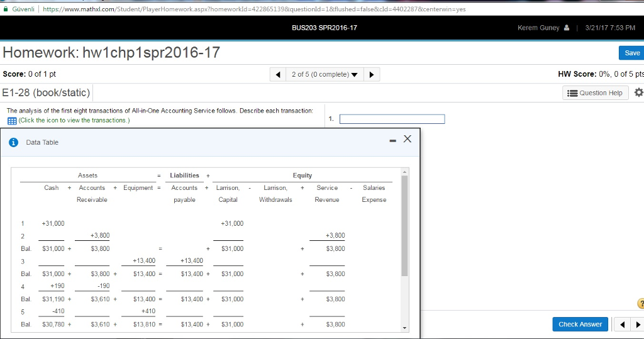Viewport: 644px width, 339px height.
Task: Open the settings gear icon
Action: [639, 92]
